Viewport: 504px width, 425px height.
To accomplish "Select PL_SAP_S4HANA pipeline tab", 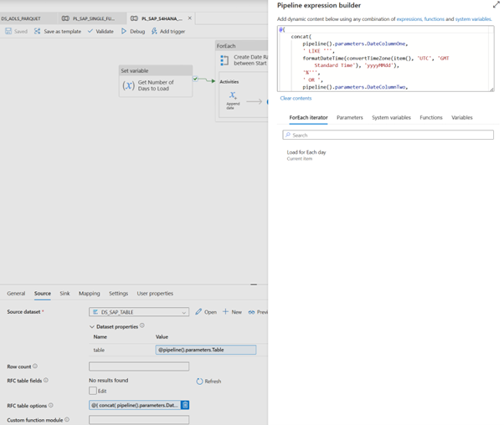I will click(x=157, y=18).
